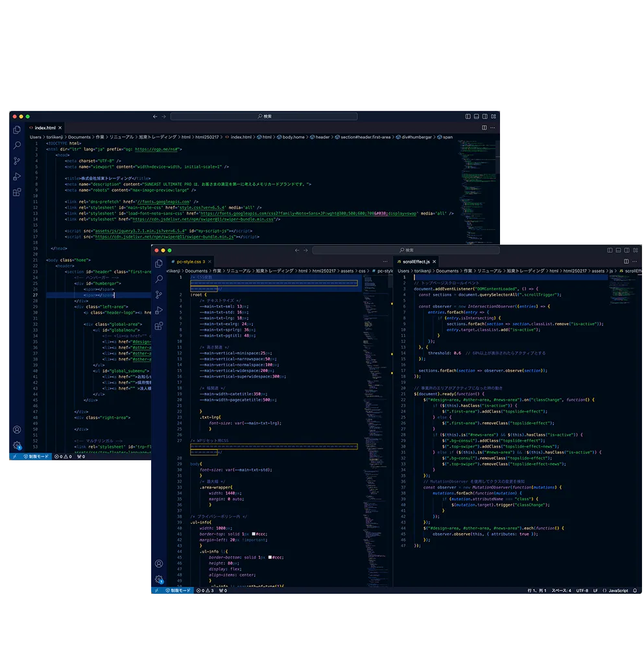Open #ccc color swatch on border-bottom line
The height and width of the screenshot is (669, 644).
click(x=270, y=557)
